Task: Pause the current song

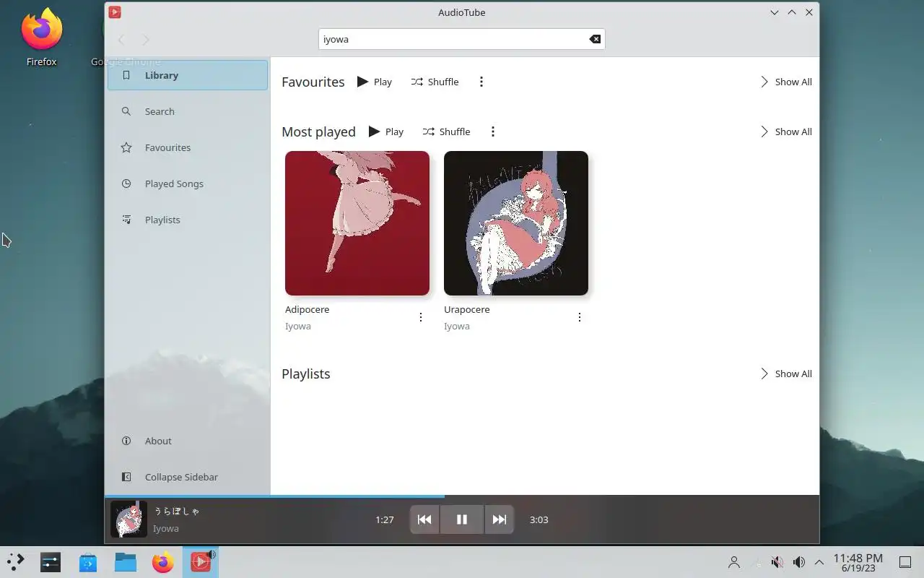Action: [x=462, y=519]
